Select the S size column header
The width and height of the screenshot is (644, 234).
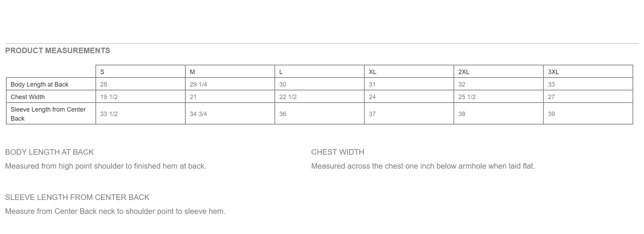click(102, 72)
